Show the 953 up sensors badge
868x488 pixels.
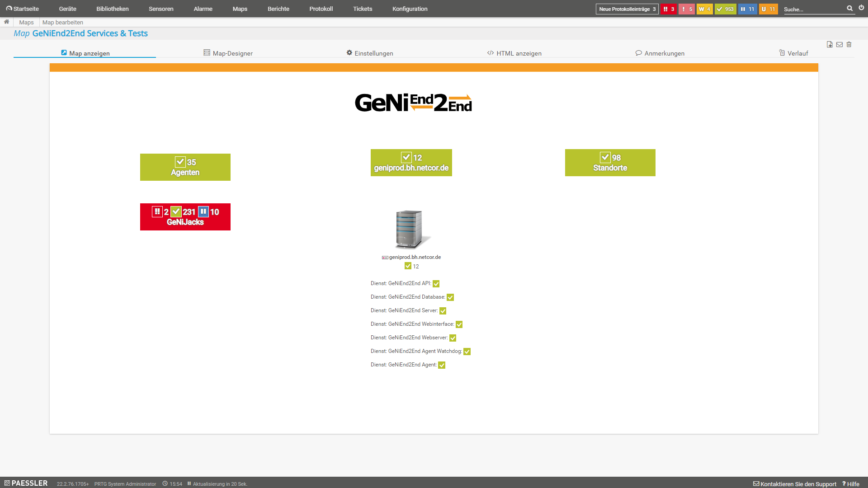point(726,9)
